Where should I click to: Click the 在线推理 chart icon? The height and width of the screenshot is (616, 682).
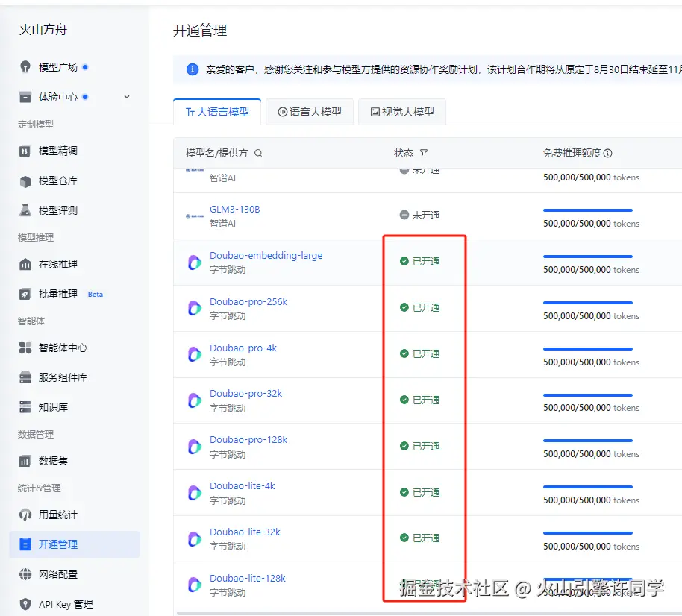click(25, 264)
